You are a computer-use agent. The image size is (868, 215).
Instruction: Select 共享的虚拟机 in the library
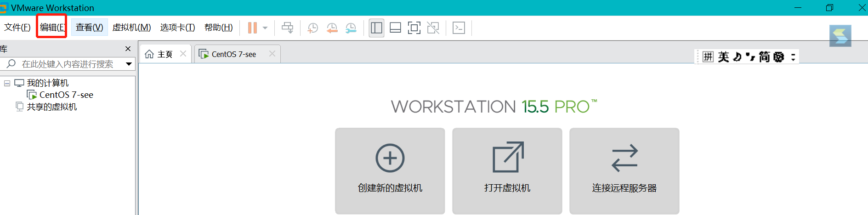coord(51,107)
